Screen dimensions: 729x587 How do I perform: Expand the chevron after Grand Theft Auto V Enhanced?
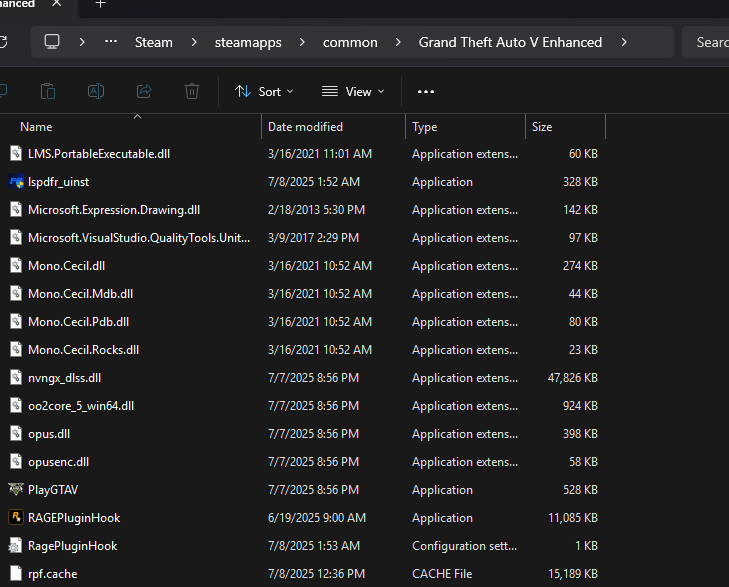coord(624,42)
